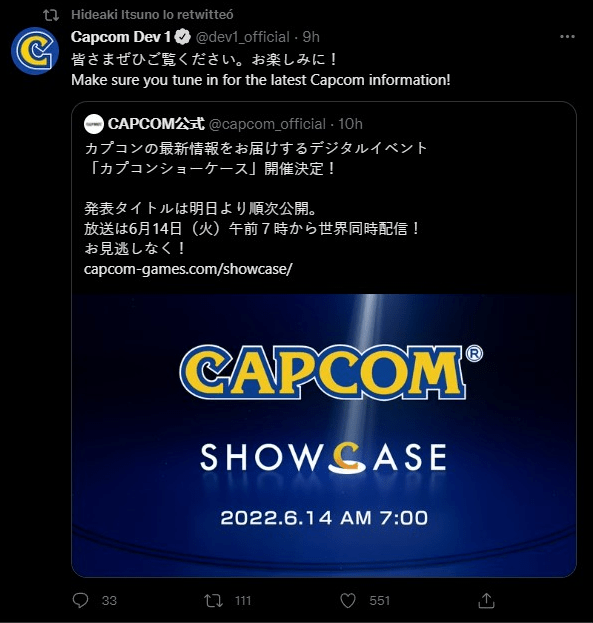Click the 551 likes count

coord(380,600)
